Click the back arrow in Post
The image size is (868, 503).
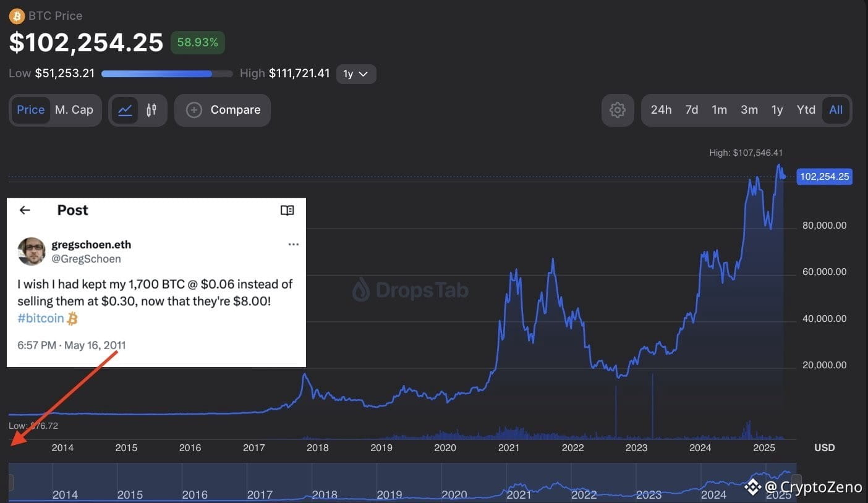point(25,210)
